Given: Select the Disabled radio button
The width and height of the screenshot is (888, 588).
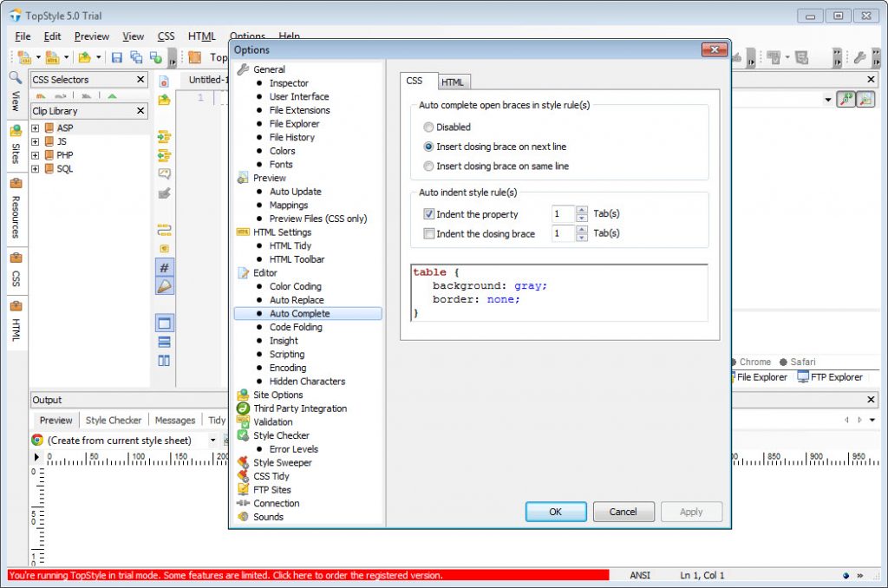Looking at the screenshot, I should pos(428,127).
